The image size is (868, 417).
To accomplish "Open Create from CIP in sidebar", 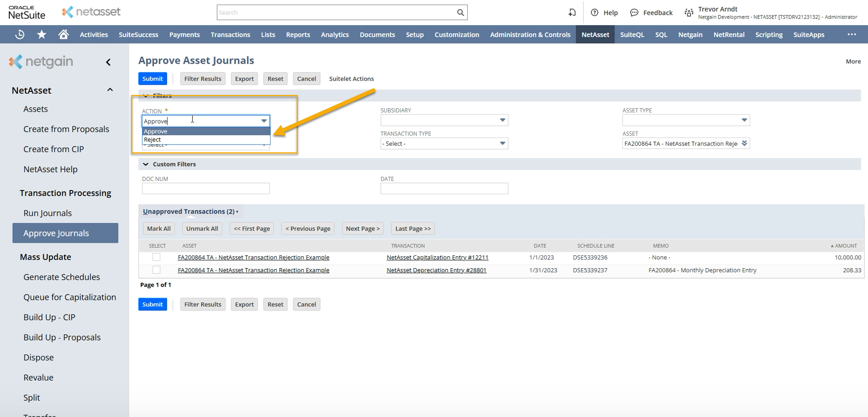I will (54, 149).
